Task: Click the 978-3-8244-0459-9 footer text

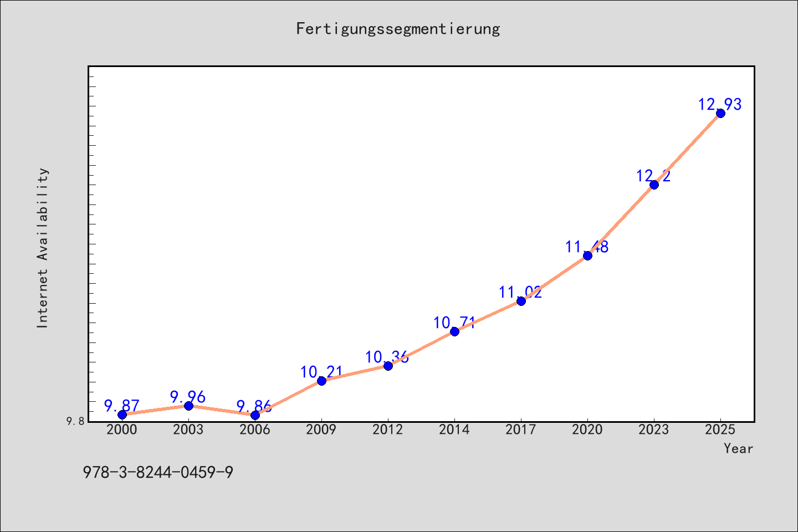Action: [158, 473]
